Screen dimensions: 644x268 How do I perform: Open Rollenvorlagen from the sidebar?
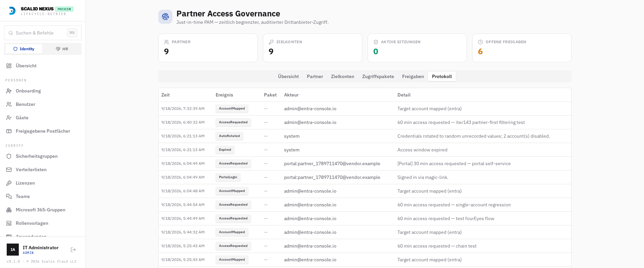click(43, 223)
